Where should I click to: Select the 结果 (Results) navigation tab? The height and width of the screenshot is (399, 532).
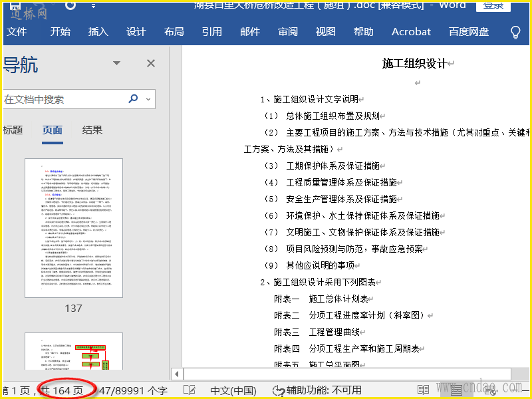tap(92, 130)
